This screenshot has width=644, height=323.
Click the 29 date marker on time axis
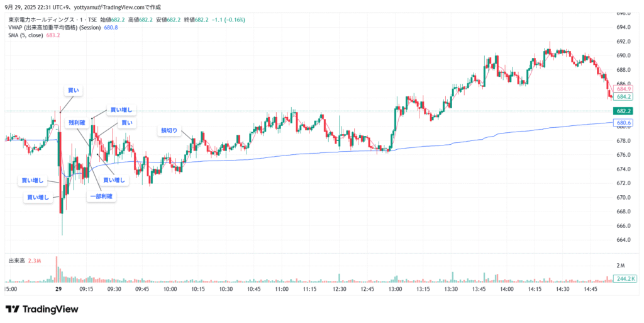(x=58, y=289)
